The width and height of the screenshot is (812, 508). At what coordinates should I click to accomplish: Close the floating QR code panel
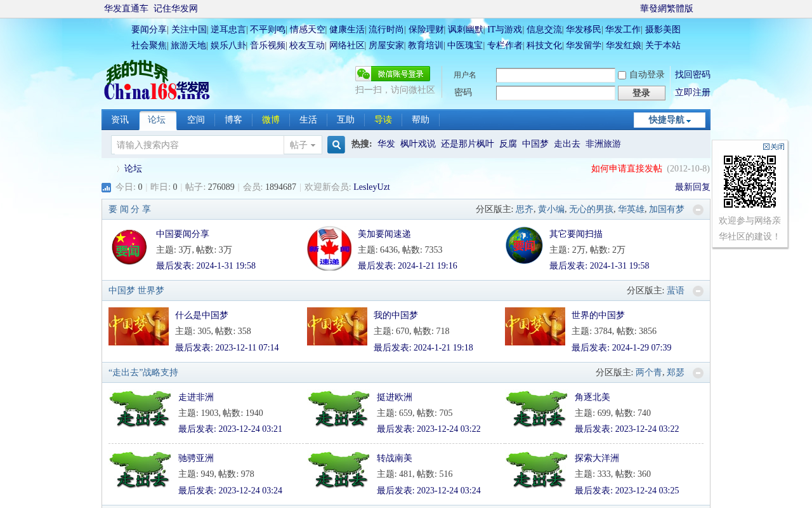(774, 147)
